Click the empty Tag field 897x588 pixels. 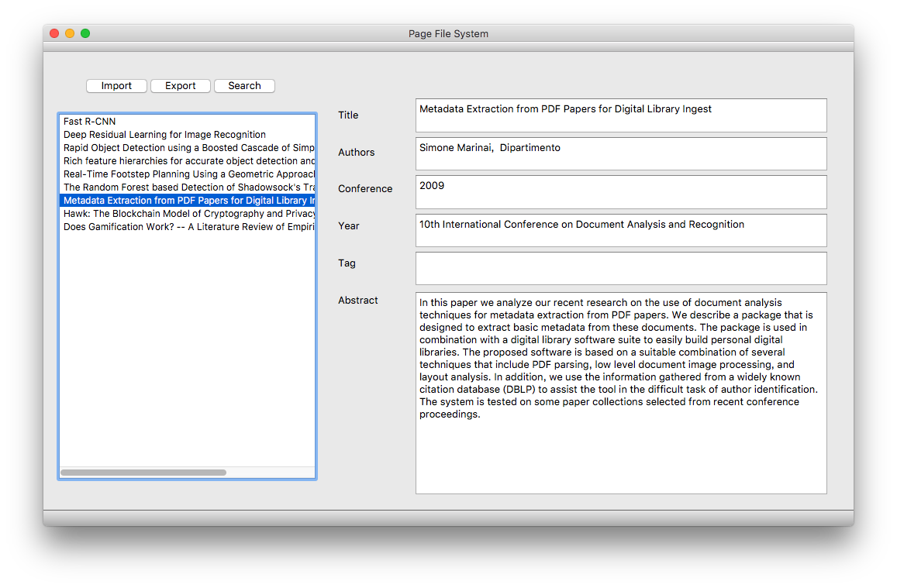tap(621, 269)
